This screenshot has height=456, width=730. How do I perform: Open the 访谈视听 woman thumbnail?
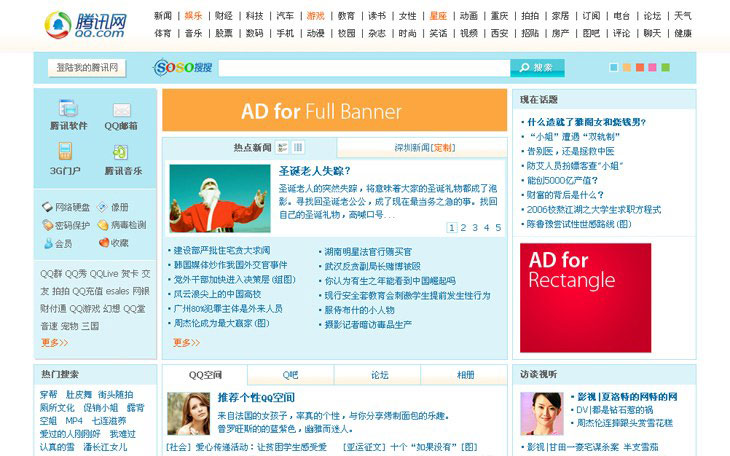[x=542, y=414]
